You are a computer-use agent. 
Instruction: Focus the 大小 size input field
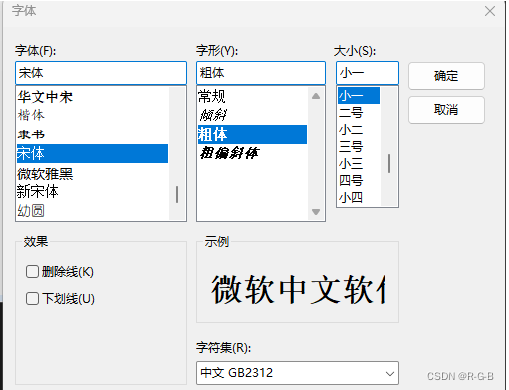click(x=367, y=73)
